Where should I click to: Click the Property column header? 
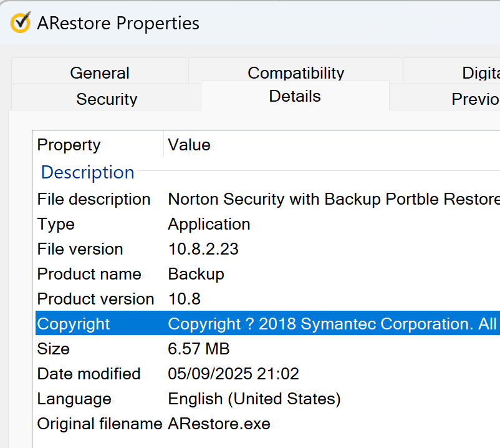pos(69,145)
